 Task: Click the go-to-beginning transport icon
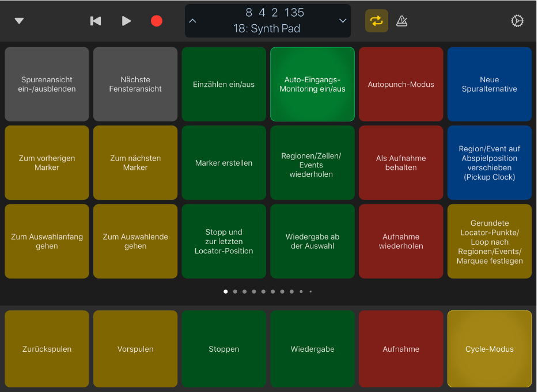tap(96, 21)
